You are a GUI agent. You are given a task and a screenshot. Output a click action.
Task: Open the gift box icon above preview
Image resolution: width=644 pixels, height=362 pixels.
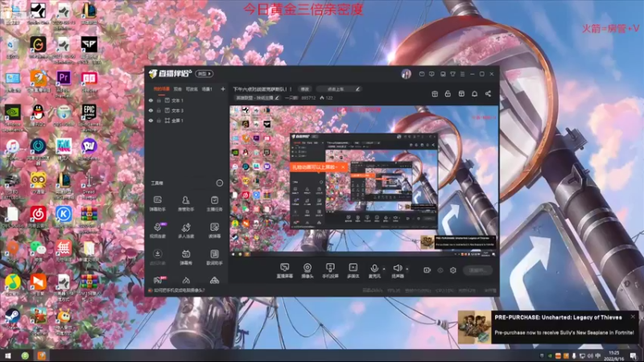[435, 94]
